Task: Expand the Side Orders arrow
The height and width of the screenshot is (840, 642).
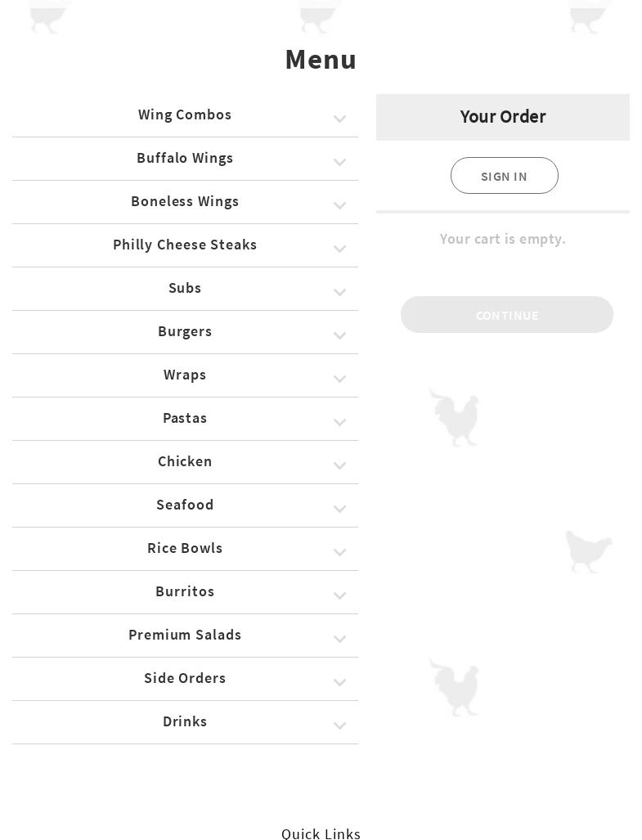Action: tap(339, 683)
